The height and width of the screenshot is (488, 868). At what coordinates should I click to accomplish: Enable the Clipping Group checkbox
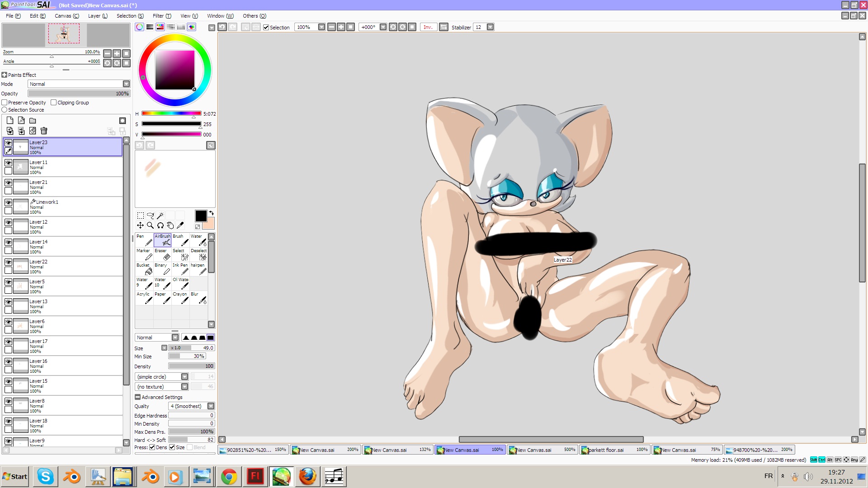coord(53,102)
